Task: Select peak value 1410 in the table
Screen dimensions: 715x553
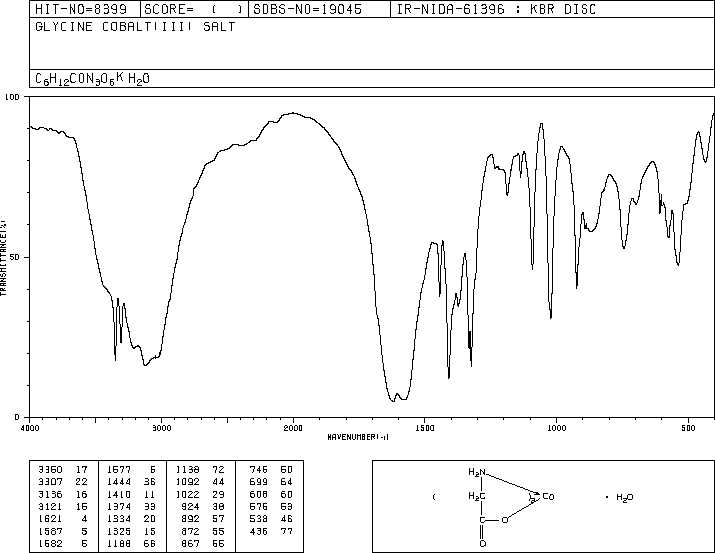Action: tap(119, 494)
